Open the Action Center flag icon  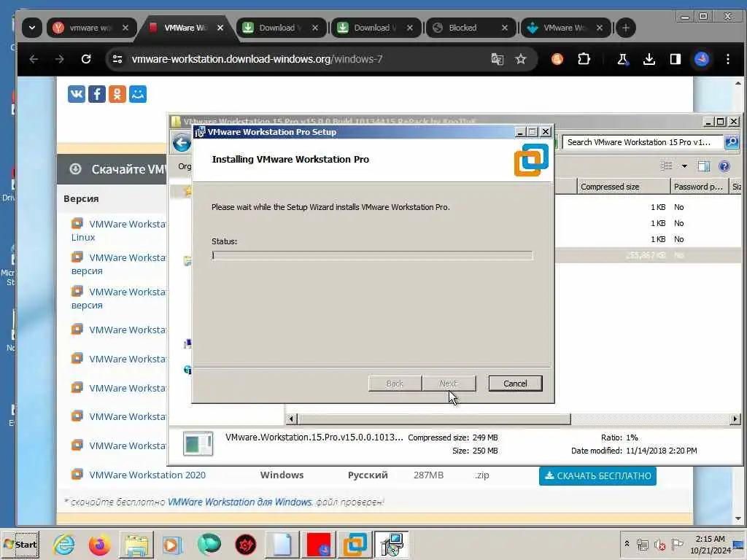[677, 544]
